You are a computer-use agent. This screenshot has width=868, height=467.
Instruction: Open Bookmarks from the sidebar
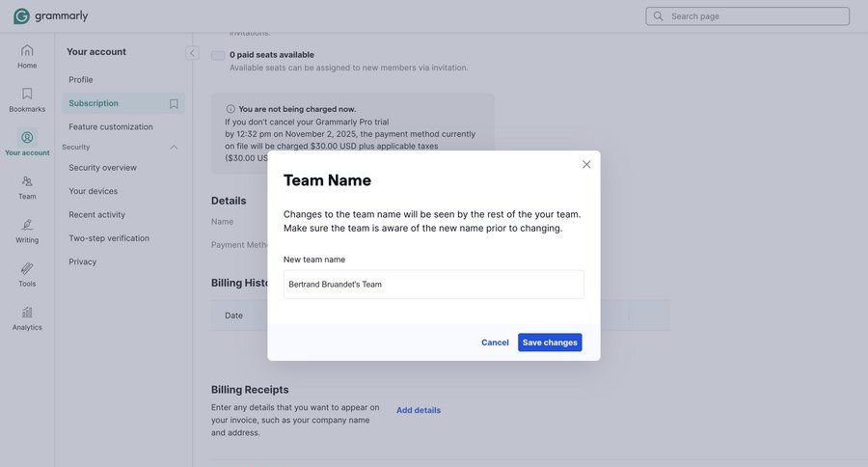tap(27, 94)
